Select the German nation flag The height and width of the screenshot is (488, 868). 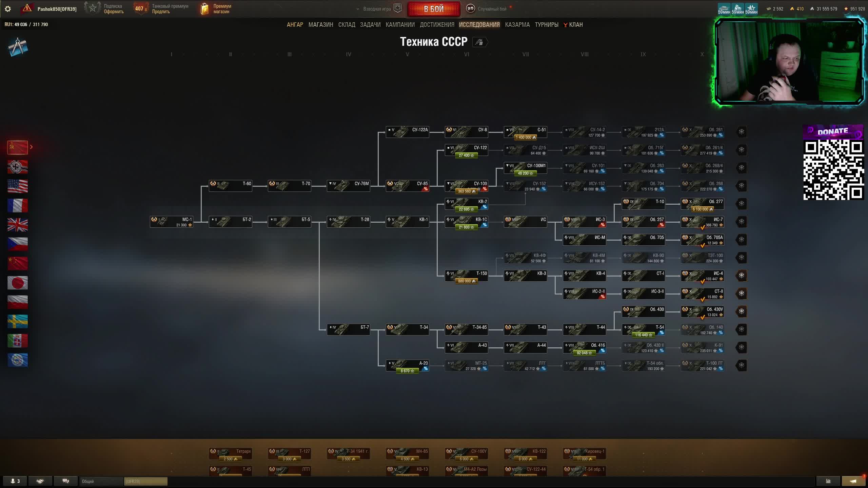(x=18, y=167)
